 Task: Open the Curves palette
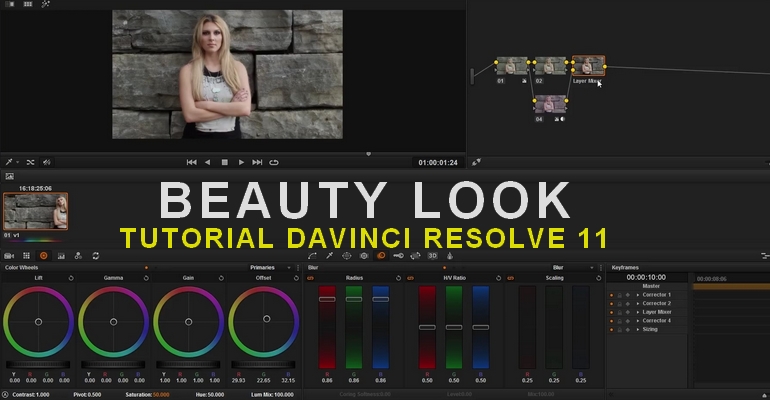point(312,256)
